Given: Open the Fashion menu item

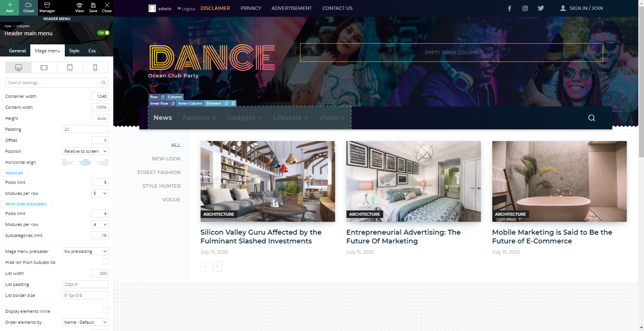Looking at the screenshot, I should tap(199, 118).
